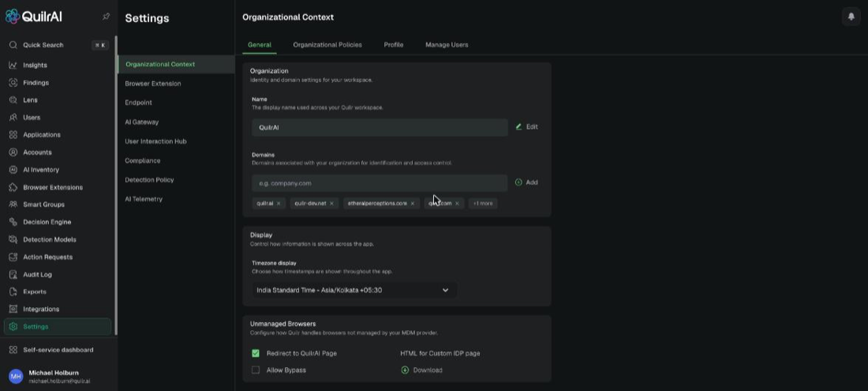This screenshot has width=868, height=391.
Task: Click the Integrations icon
Action: click(x=13, y=309)
